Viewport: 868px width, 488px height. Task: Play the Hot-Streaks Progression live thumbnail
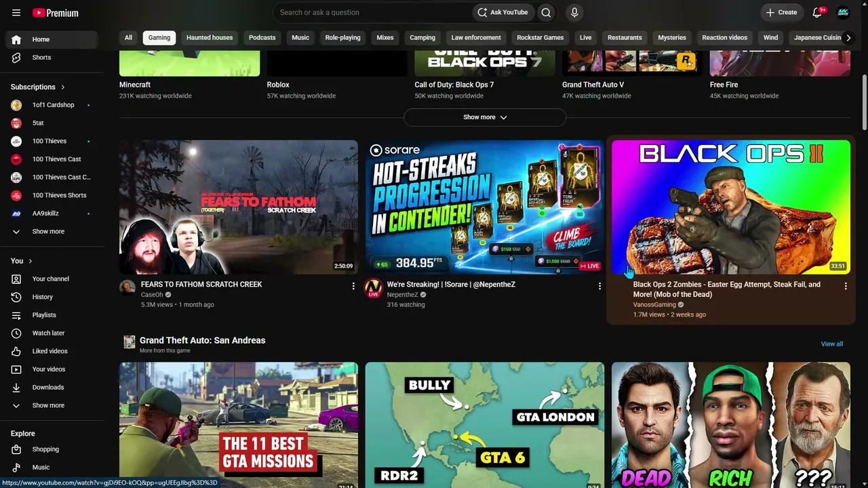coord(485,207)
